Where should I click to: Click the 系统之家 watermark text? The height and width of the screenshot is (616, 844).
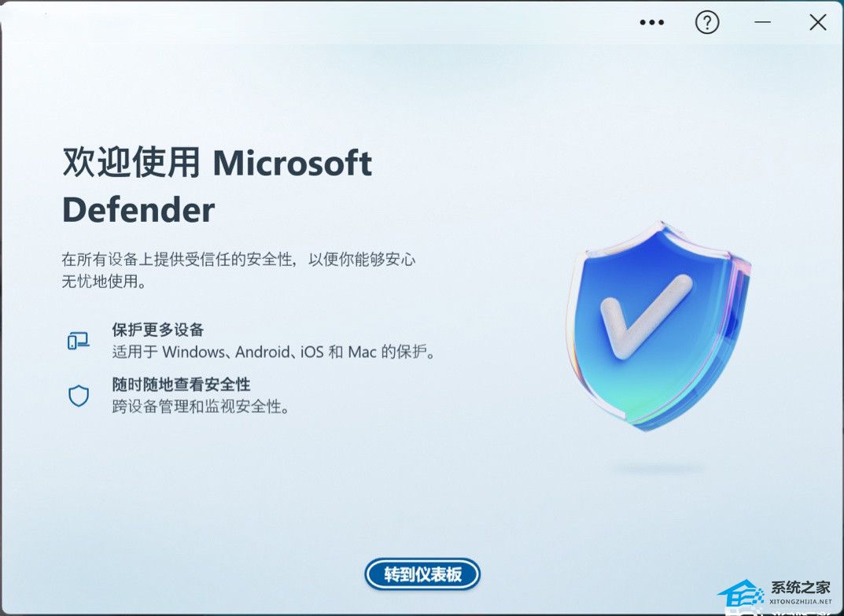pos(801,588)
